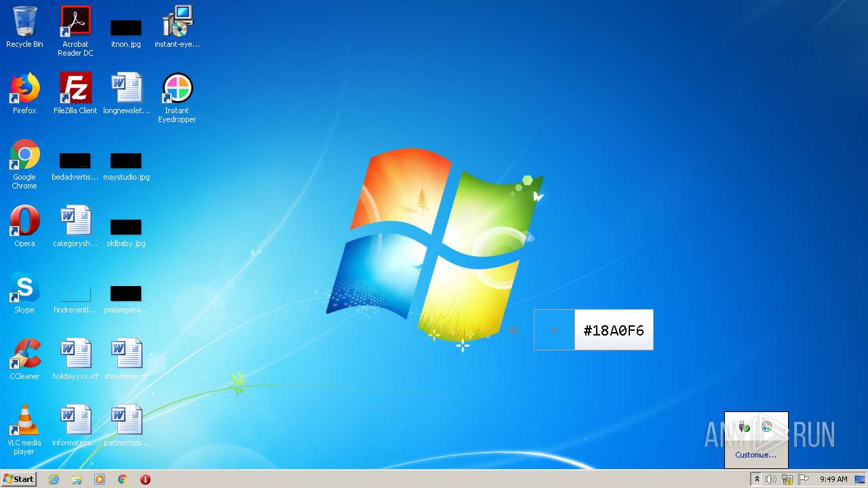Select the findrecentl file icon

[x=75, y=299]
